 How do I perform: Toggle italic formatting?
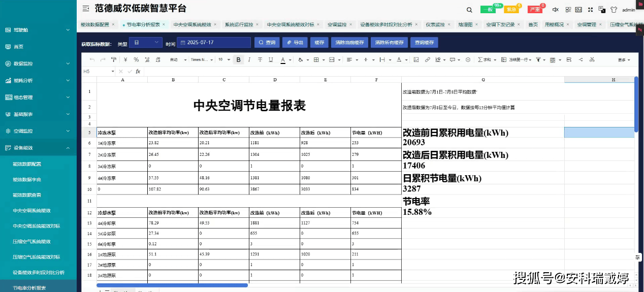coord(249,60)
